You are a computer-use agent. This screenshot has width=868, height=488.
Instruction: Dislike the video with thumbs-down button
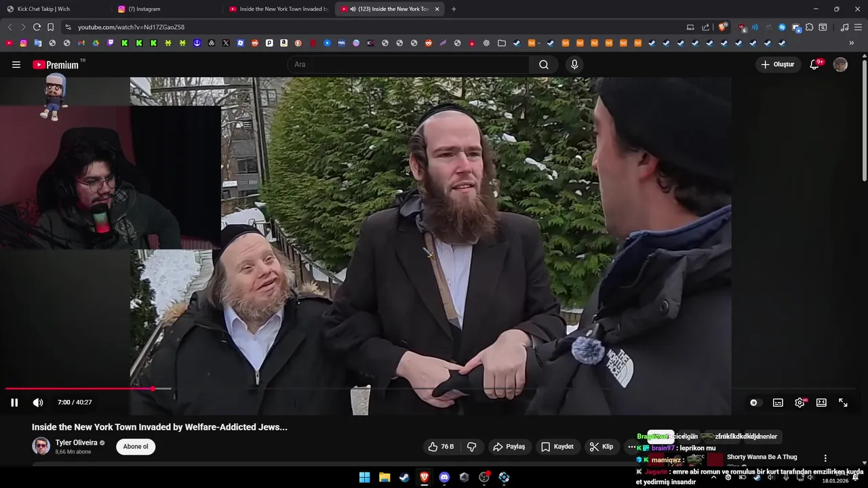[x=472, y=447]
